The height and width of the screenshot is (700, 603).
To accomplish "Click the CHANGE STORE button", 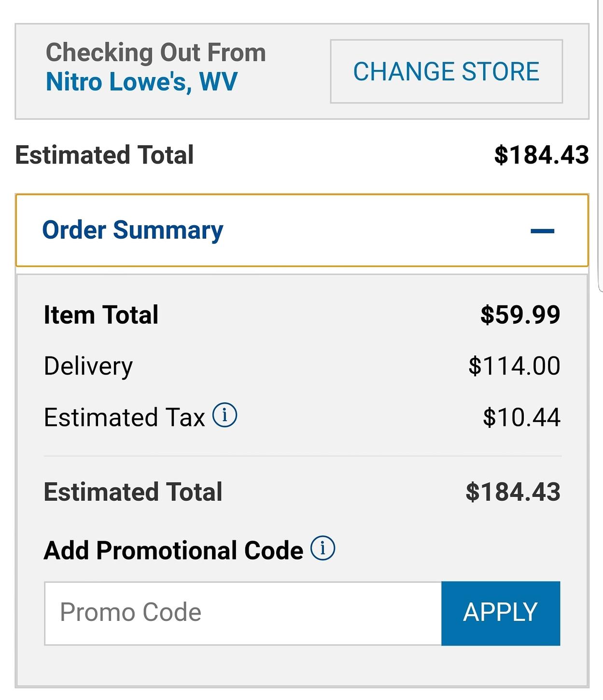I will [446, 71].
